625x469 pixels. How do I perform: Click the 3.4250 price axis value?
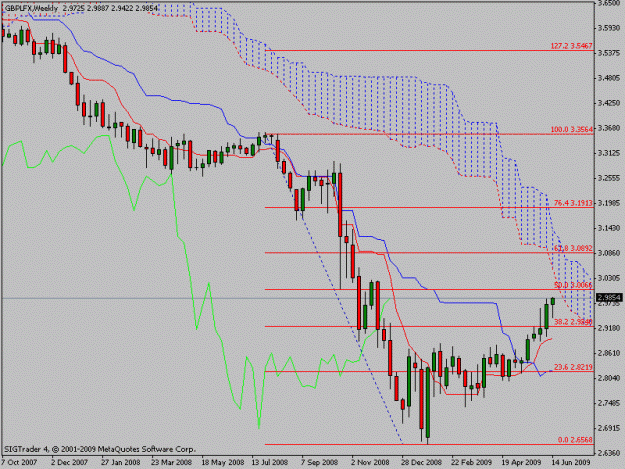(x=609, y=103)
